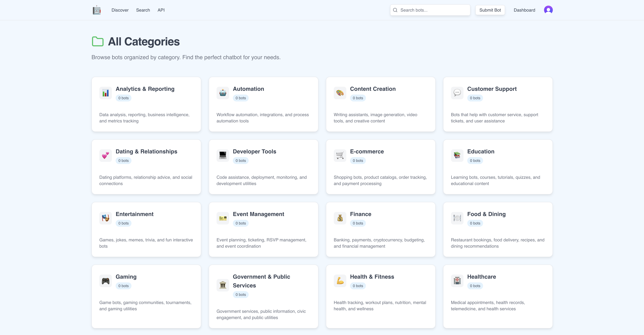Open the Analytics & Reporting bar chart icon
Viewport: 644px width, 335px height.
click(105, 93)
